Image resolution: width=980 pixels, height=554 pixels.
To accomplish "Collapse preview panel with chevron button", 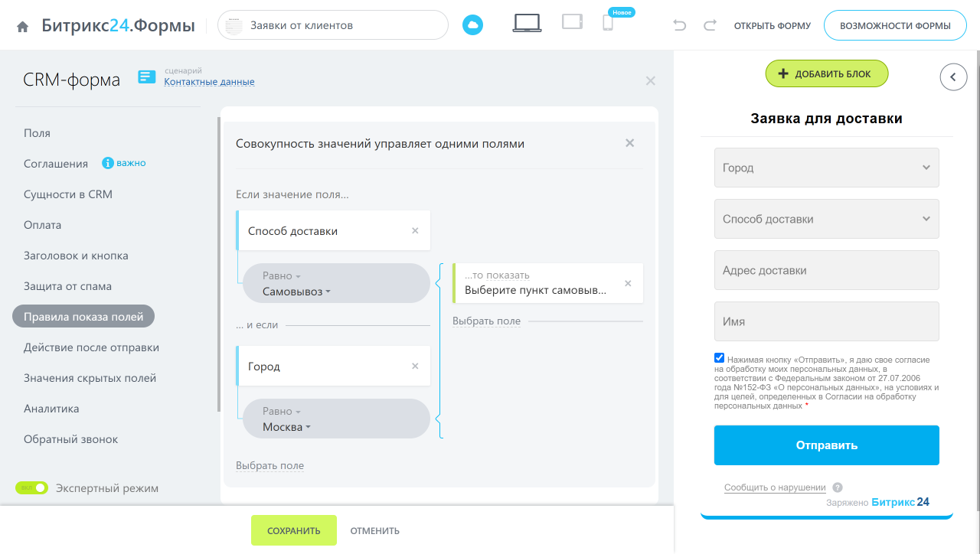I will (953, 77).
